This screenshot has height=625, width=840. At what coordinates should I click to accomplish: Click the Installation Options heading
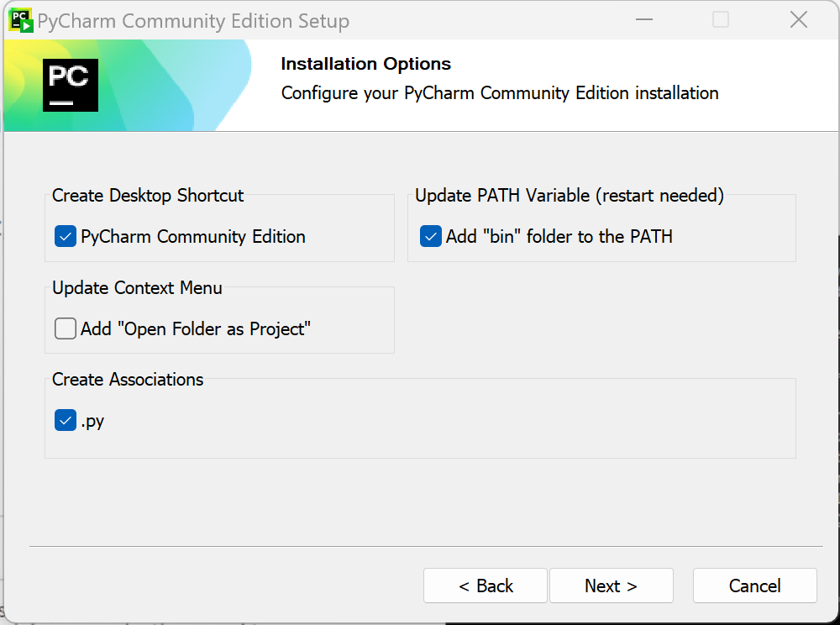pos(365,64)
